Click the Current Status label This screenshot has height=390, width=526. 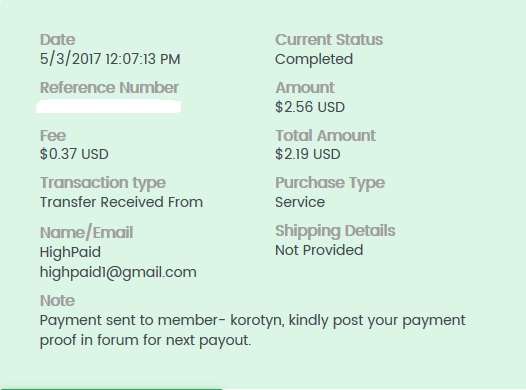329,40
